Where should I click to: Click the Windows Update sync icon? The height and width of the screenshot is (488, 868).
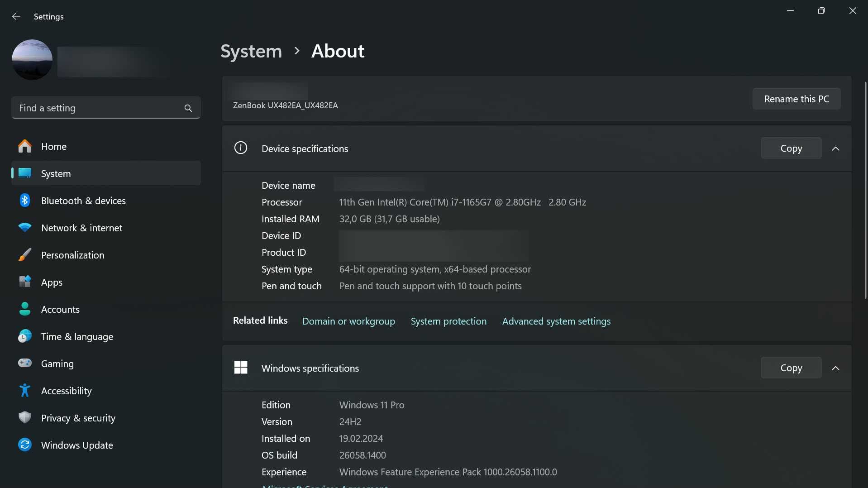[25, 445]
